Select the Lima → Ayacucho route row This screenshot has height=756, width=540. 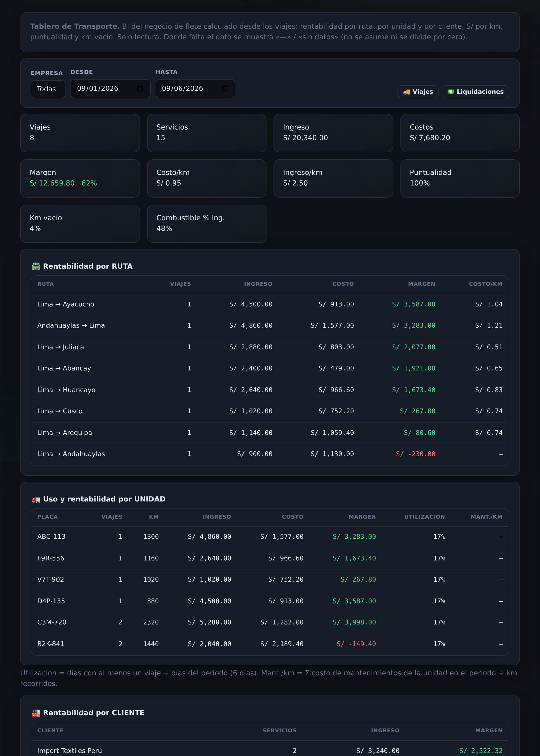pos(270,304)
